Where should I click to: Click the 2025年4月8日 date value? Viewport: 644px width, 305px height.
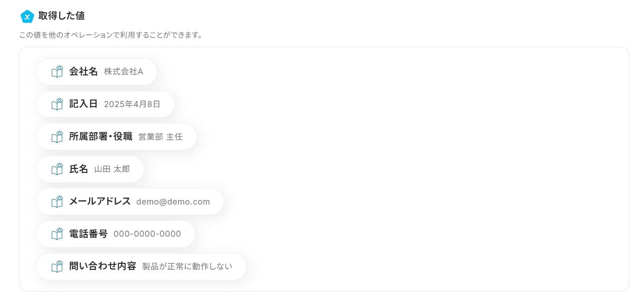click(x=132, y=104)
